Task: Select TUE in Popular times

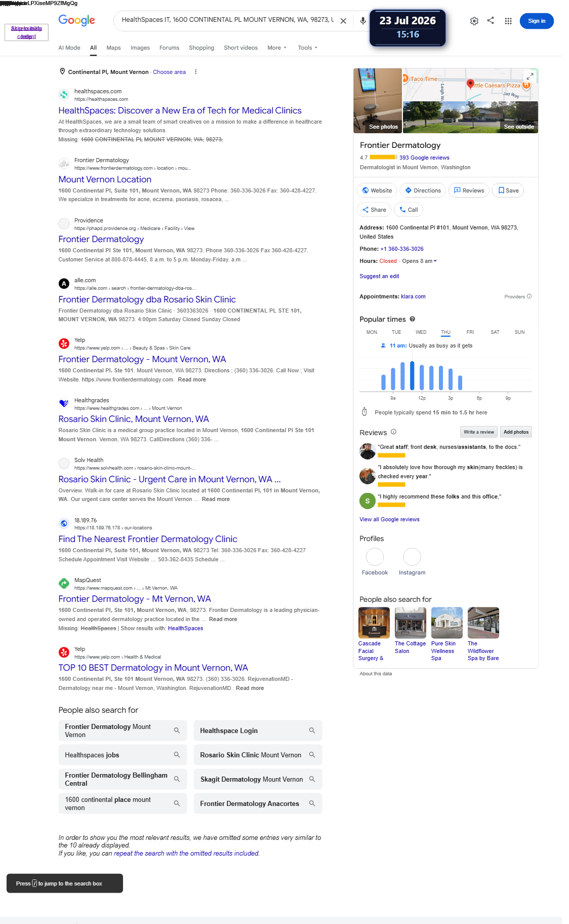Action: [396, 332]
